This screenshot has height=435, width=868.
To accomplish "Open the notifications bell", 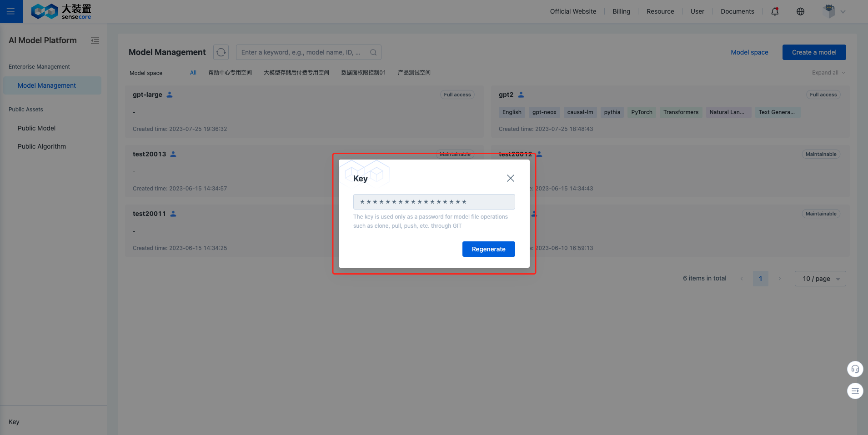I will (x=775, y=11).
